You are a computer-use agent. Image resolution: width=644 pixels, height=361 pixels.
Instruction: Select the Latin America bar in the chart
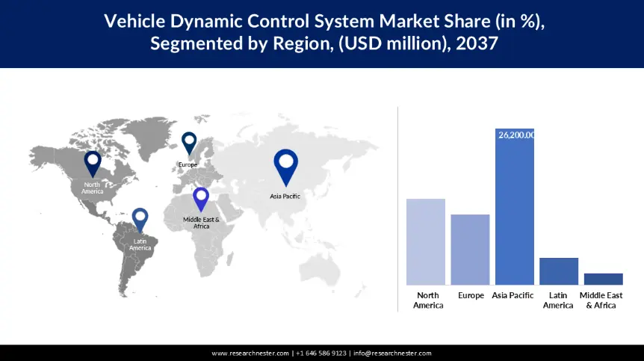[559, 271]
